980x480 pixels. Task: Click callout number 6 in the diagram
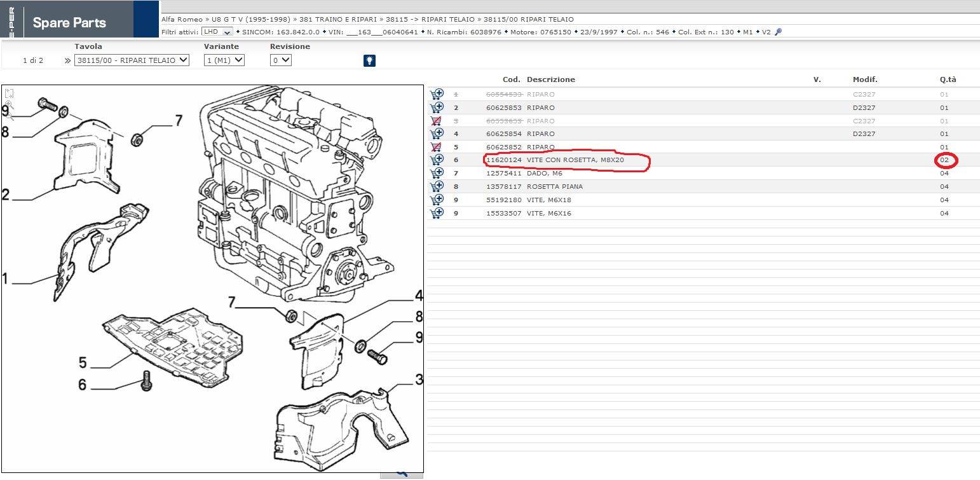(x=83, y=385)
